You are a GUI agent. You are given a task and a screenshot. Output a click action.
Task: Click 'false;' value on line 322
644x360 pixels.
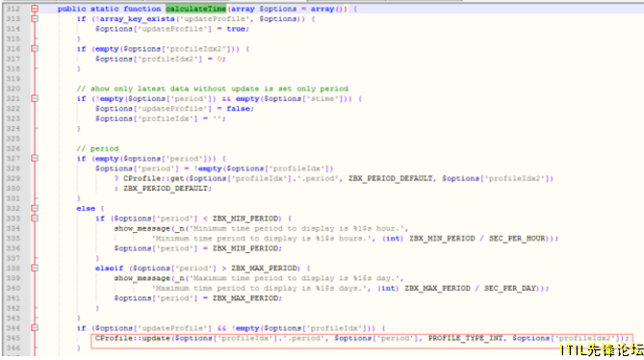[x=241, y=109]
